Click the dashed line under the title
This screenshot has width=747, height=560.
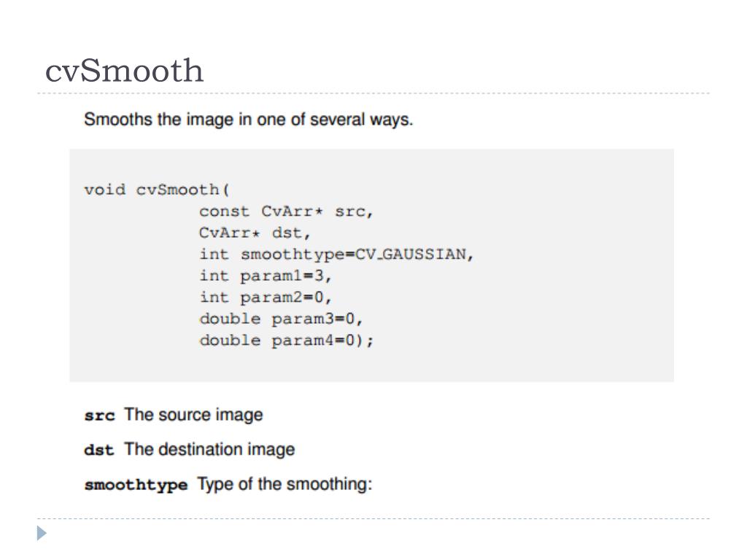click(x=373, y=93)
